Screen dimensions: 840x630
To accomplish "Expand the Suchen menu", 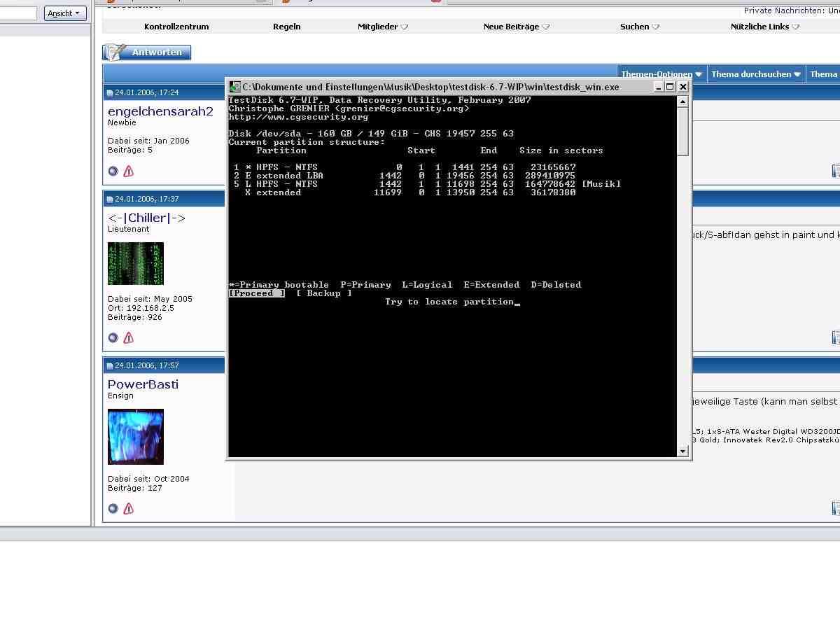I will point(640,27).
